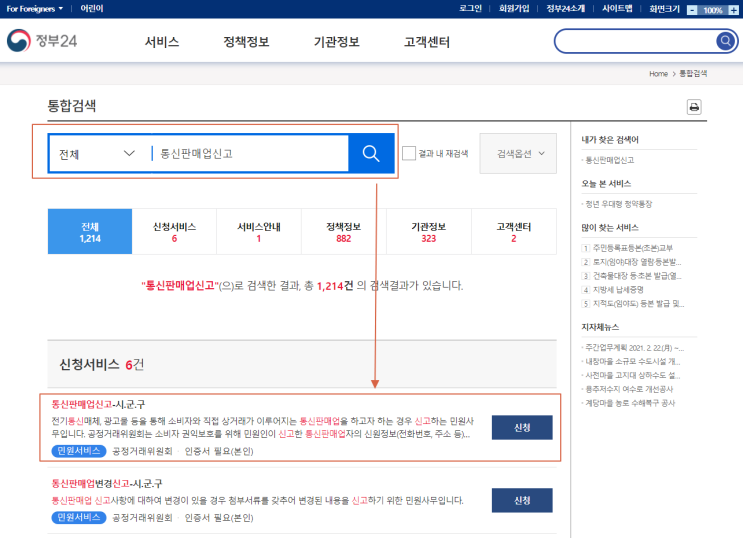Open the 기관정보 menu
Image resolution: width=743 pixels, height=538 pixels.
336,42
